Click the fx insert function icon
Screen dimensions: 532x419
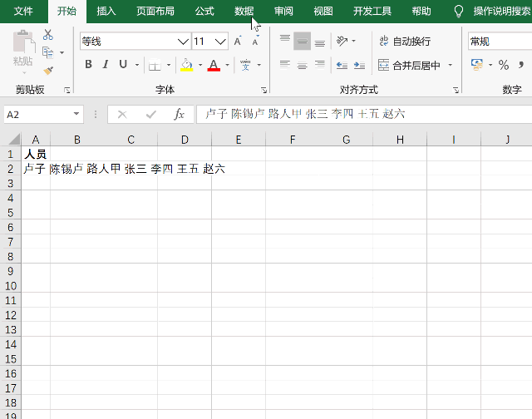[179, 115]
